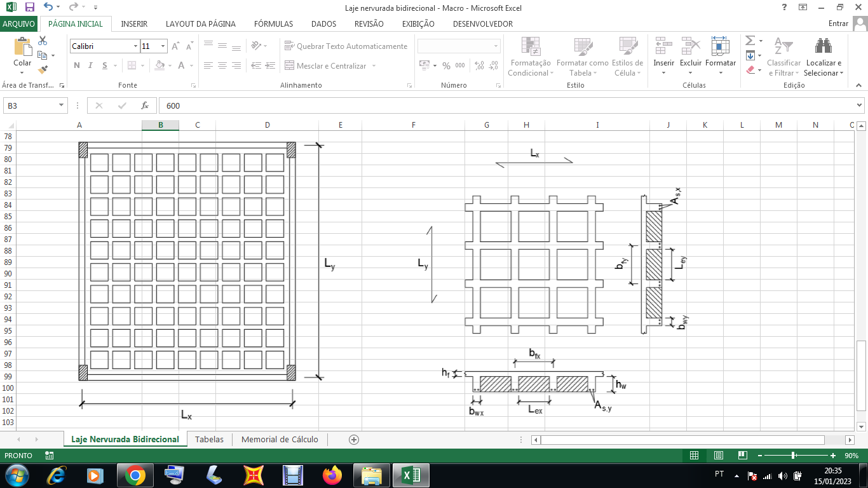Open the FÓRMULAS ribbon tab
The width and height of the screenshot is (868, 488).
[x=273, y=24]
